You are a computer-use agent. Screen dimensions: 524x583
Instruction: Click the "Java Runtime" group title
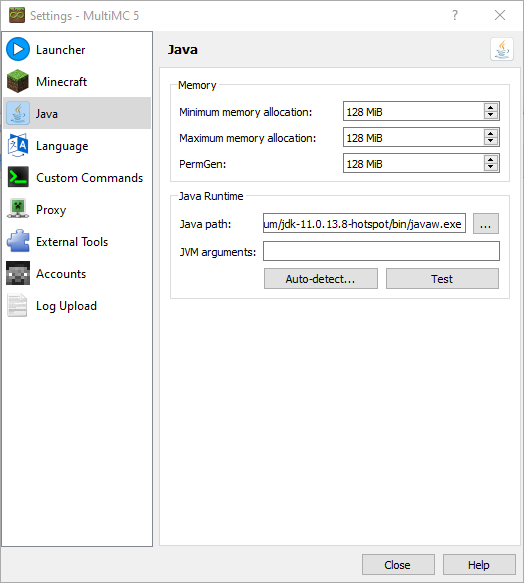point(211,196)
